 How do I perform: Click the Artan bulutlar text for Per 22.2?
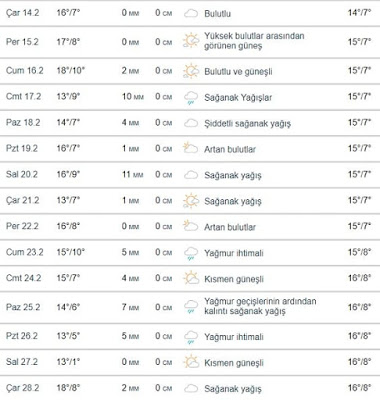[x=230, y=227]
